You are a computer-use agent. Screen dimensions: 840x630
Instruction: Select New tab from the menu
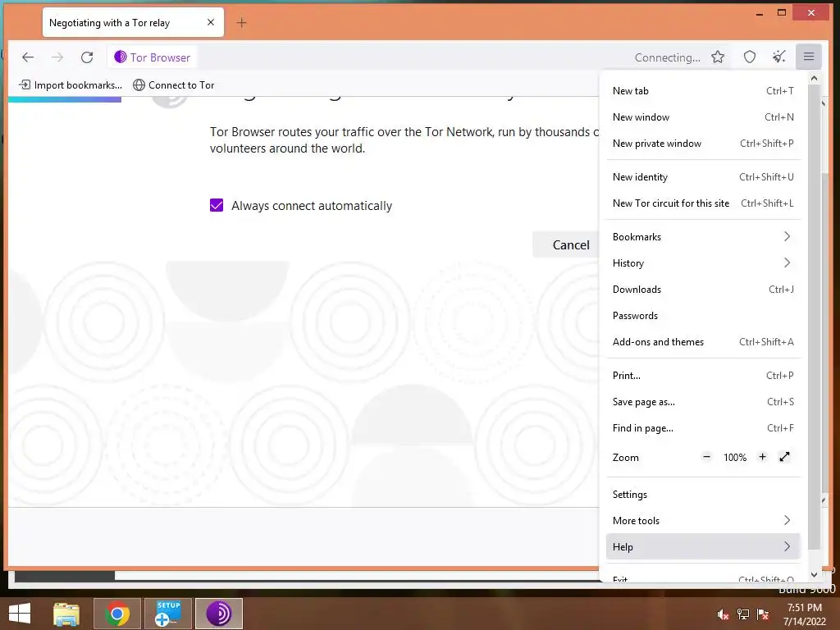click(703, 91)
